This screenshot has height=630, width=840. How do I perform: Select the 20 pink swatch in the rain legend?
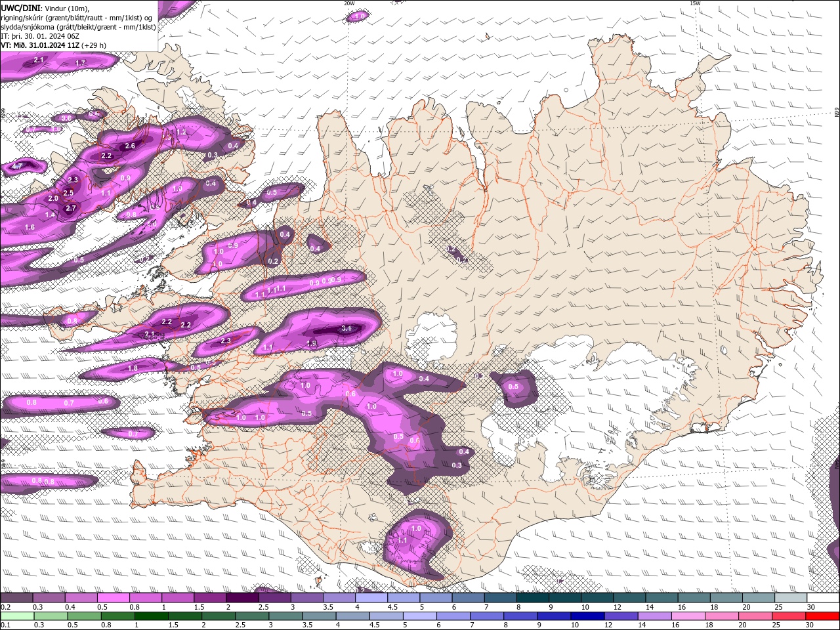coord(755,616)
